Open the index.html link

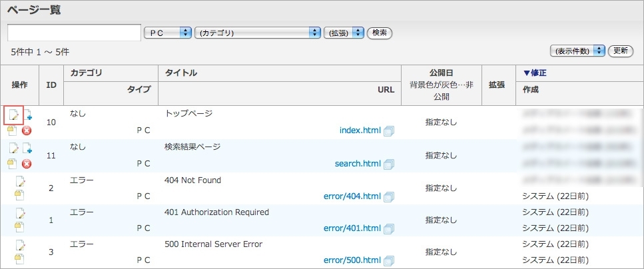tap(360, 131)
